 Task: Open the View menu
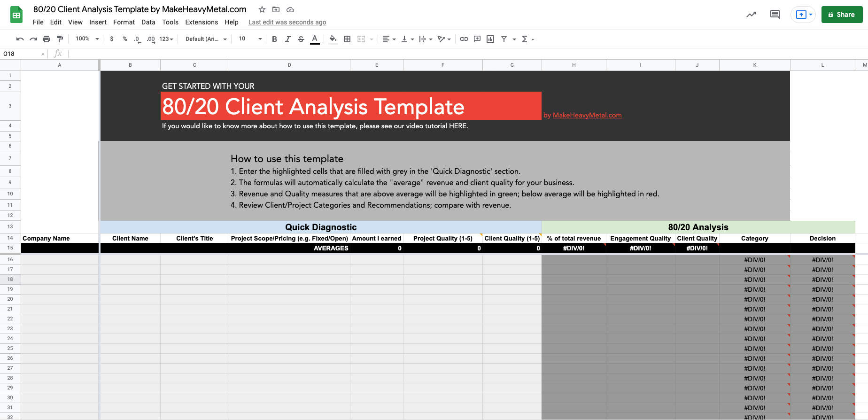click(75, 22)
